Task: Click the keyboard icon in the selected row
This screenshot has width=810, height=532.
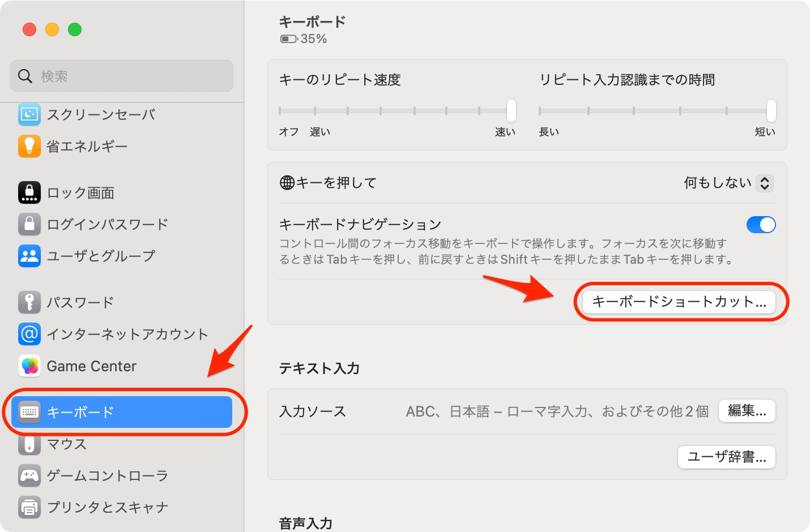Action: tap(29, 412)
